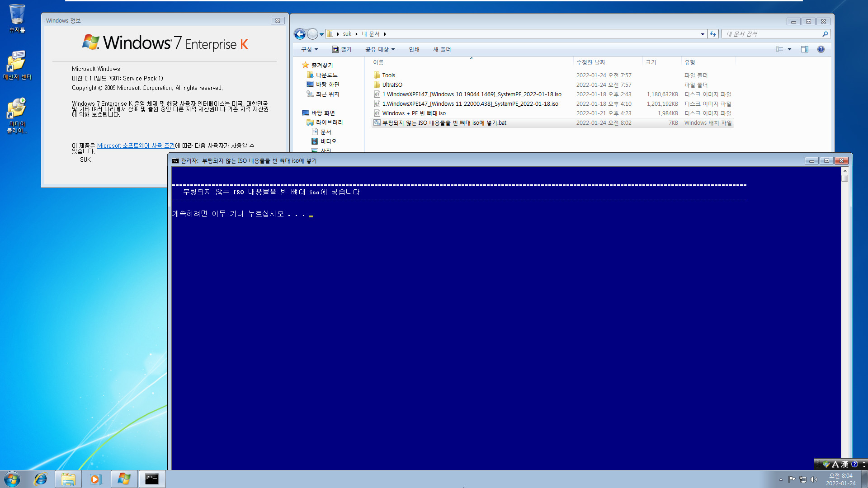Image resolution: width=868 pixels, height=488 pixels.
Task: Select the UltraISO folder
Action: [552, 85]
